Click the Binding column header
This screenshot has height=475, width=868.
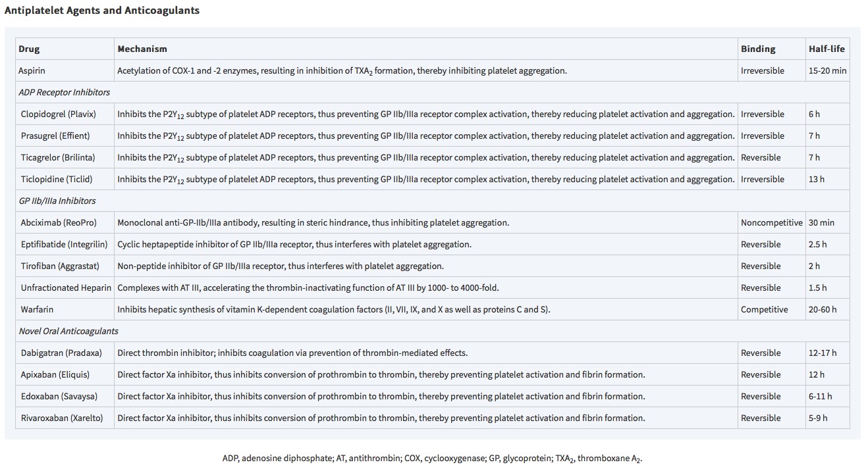pos(758,49)
